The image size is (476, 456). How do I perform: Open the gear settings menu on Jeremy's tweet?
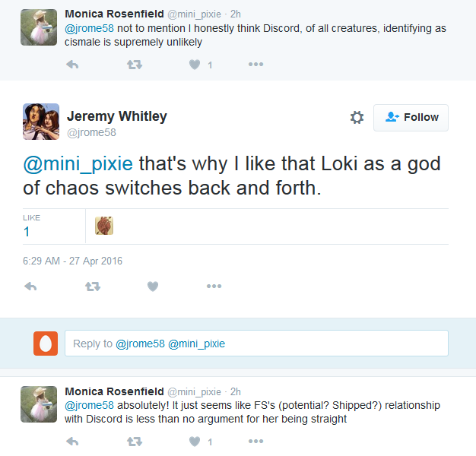(357, 117)
